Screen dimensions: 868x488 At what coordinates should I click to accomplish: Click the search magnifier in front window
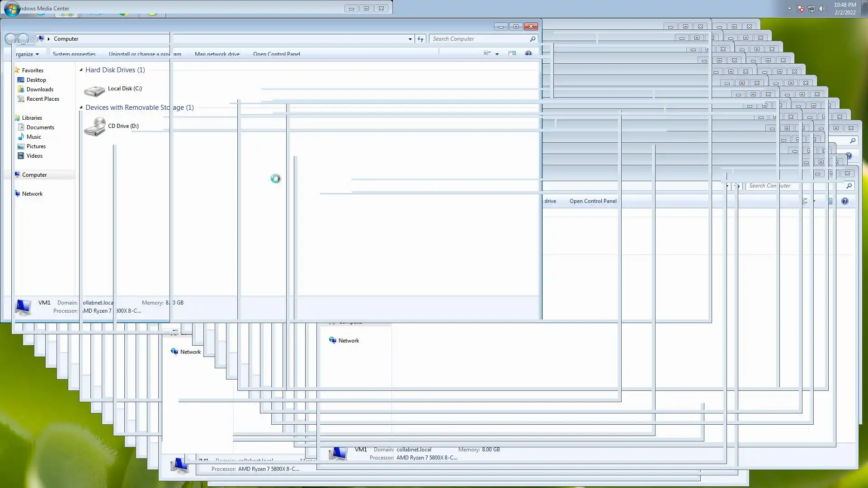pyautogui.click(x=533, y=39)
